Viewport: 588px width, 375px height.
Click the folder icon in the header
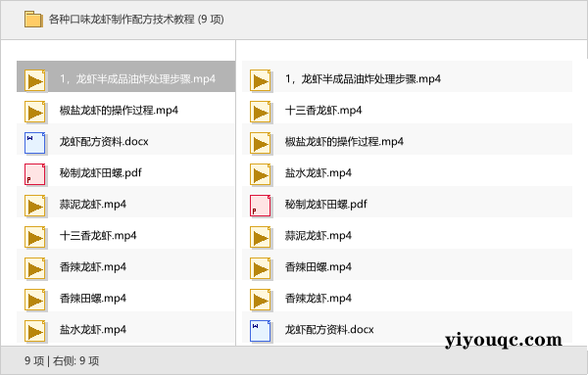pyautogui.click(x=33, y=20)
